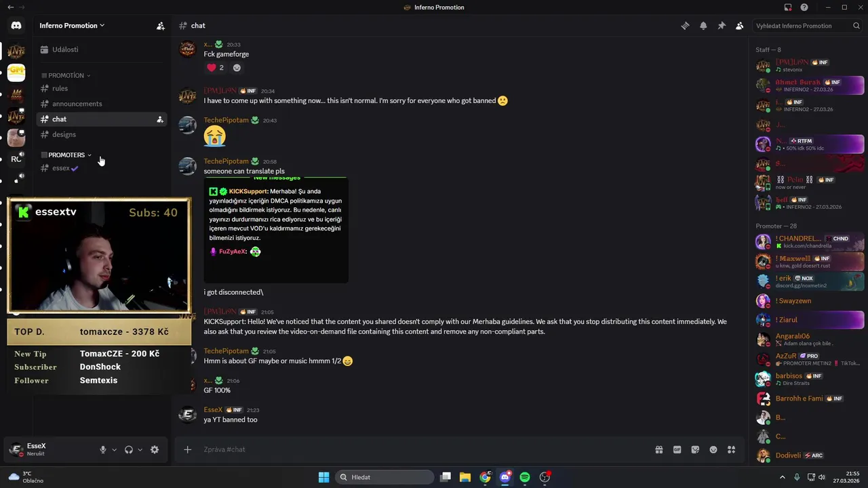
Task: Collapse the PROMOTİON category
Action: click(66, 76)
